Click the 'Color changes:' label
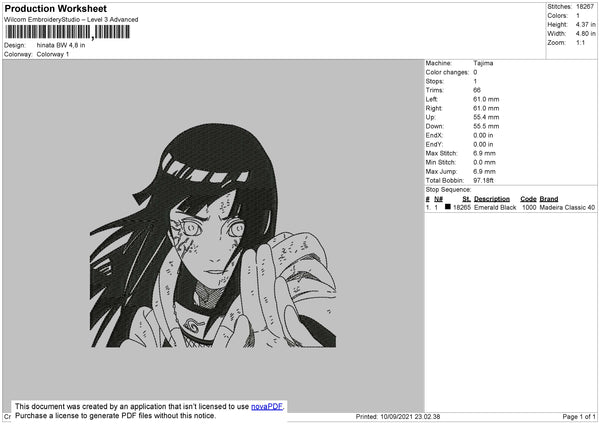The image size is (600, 424). point(447,72)
